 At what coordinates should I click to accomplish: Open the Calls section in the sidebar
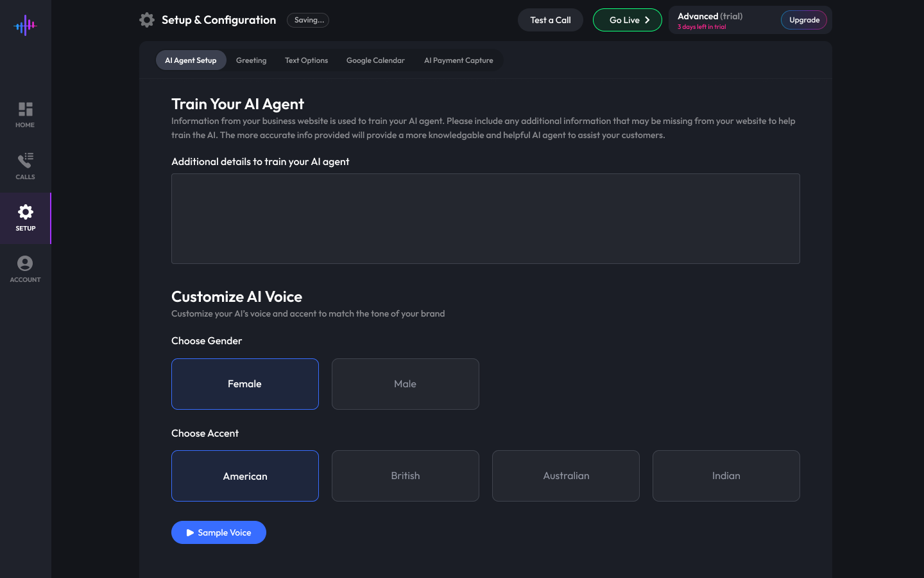coord(25,165)
